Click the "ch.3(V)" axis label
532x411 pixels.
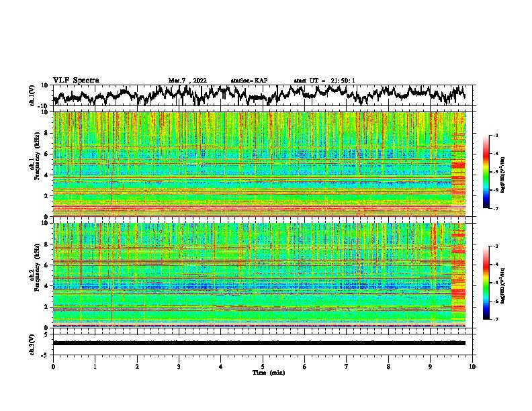pos(32,345)
